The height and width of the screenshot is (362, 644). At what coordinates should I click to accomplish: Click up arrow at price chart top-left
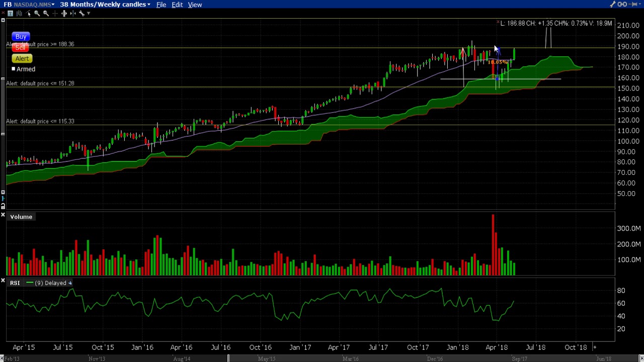tap(3, 20)
